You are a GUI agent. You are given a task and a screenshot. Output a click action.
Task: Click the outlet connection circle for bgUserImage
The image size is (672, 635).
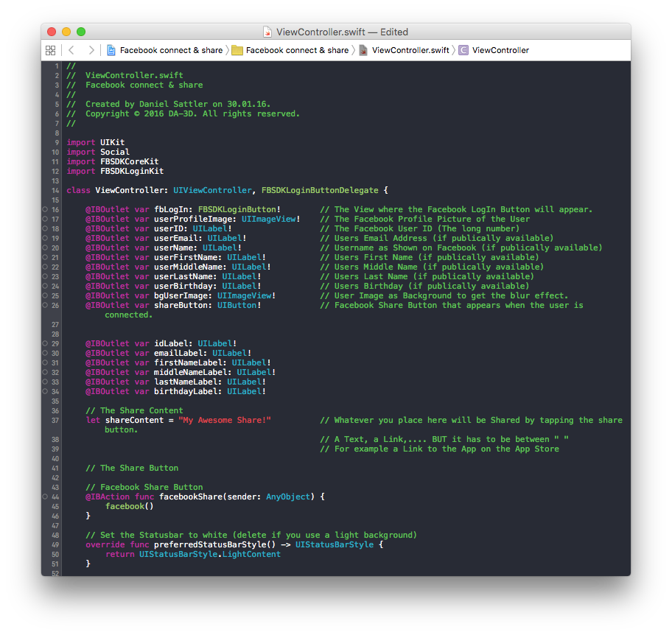coord(45,295)
